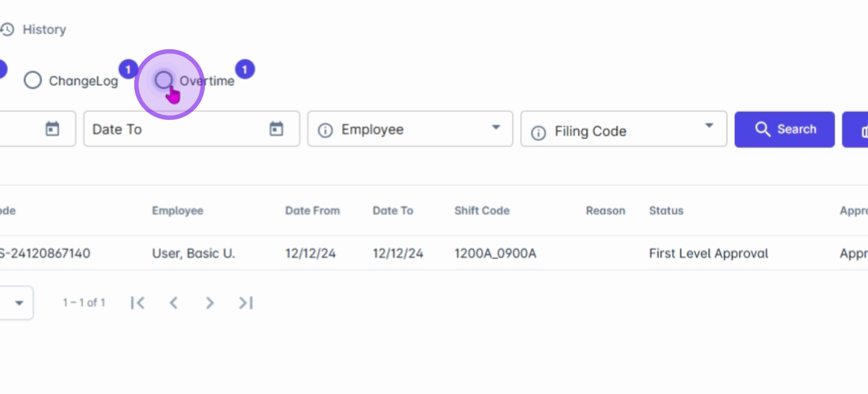Expand the Employee dropdown
Screen dimensions: 868x394
point(495,127)
